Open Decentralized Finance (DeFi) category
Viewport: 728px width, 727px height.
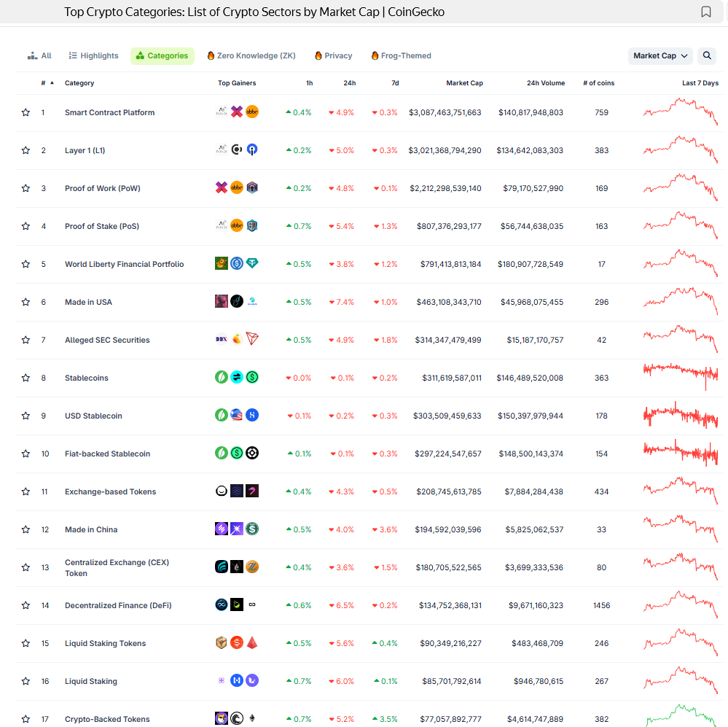tap(118, 605)
